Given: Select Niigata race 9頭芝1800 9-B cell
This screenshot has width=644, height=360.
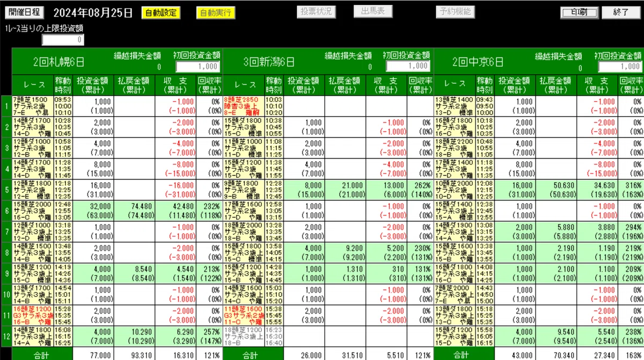Looking at the screenshot, I should (243, 189).
